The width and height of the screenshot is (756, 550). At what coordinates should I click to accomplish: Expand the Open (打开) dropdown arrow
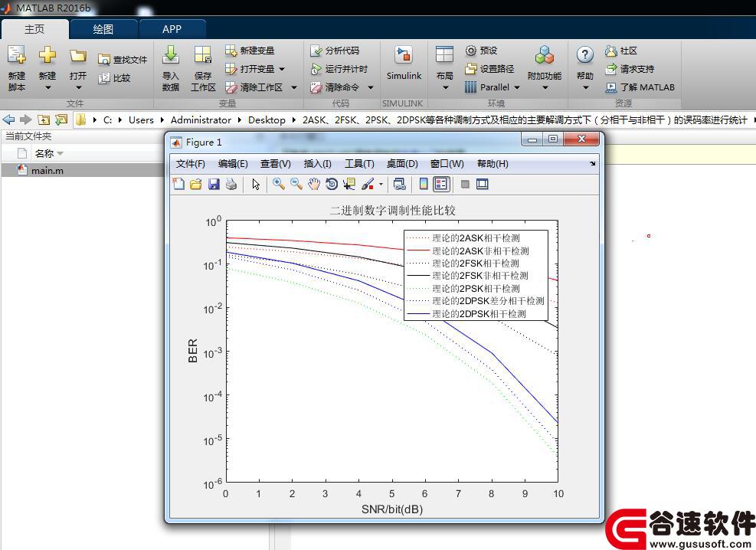pyautogui.click(x=78, y=88)
